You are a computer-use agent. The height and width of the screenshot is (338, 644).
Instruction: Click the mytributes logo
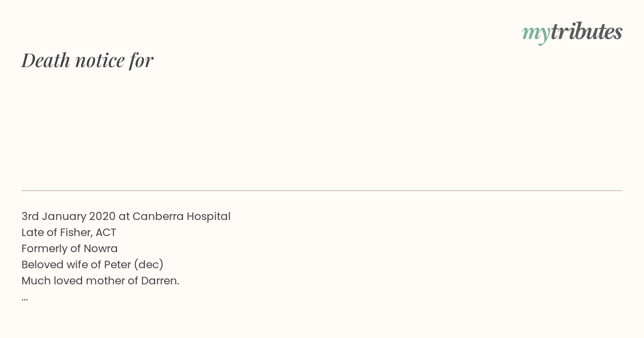(572, 33)
